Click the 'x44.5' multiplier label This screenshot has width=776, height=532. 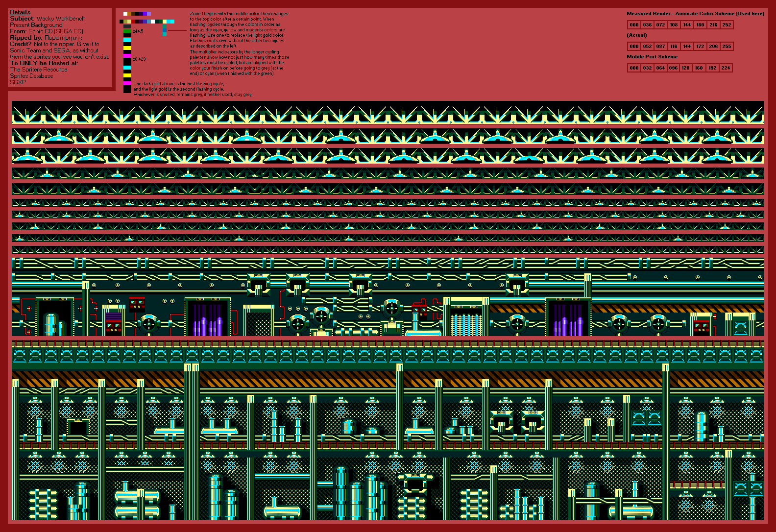[x=138, y=31]
